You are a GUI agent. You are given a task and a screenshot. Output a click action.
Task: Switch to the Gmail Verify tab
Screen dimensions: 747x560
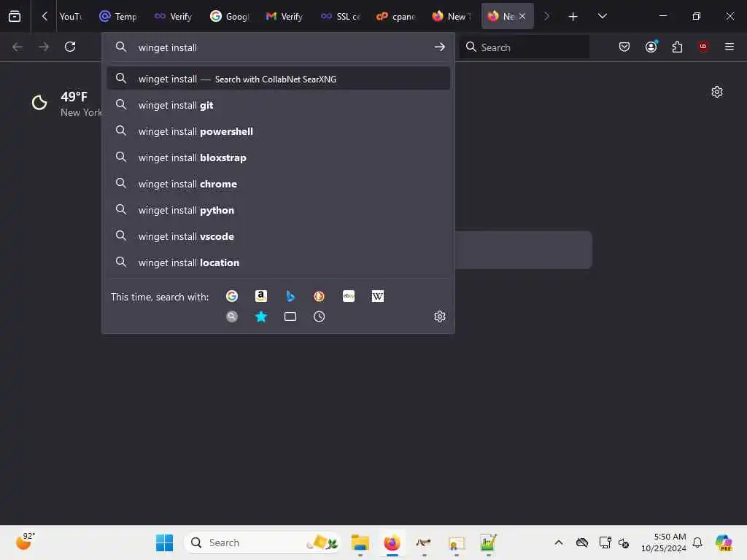point(285,17)
